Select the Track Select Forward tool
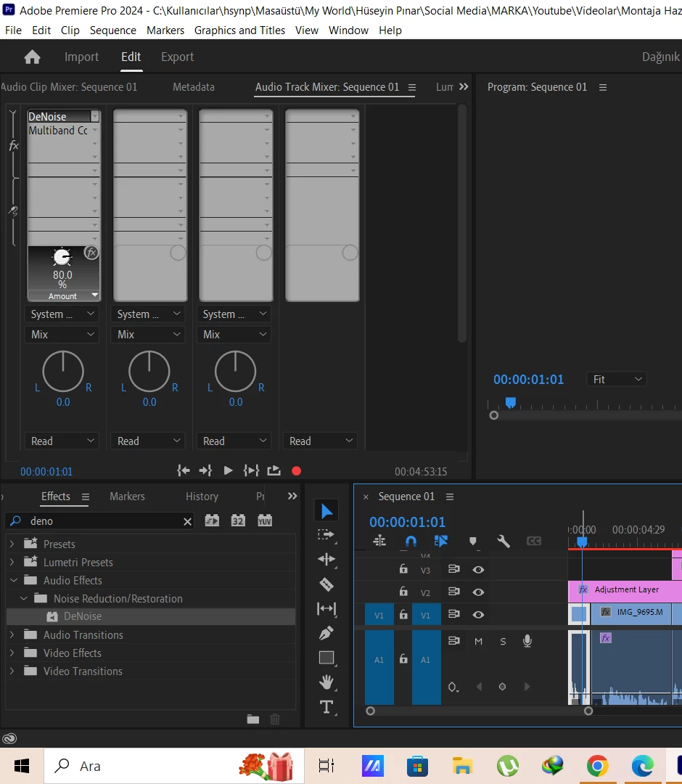The height and width of the screenshot is (784, 682). pos(326,535)
